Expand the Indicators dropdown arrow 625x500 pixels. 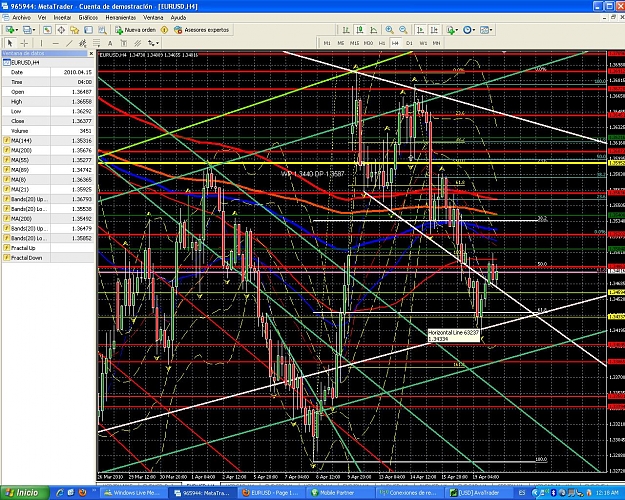(457, 30)
